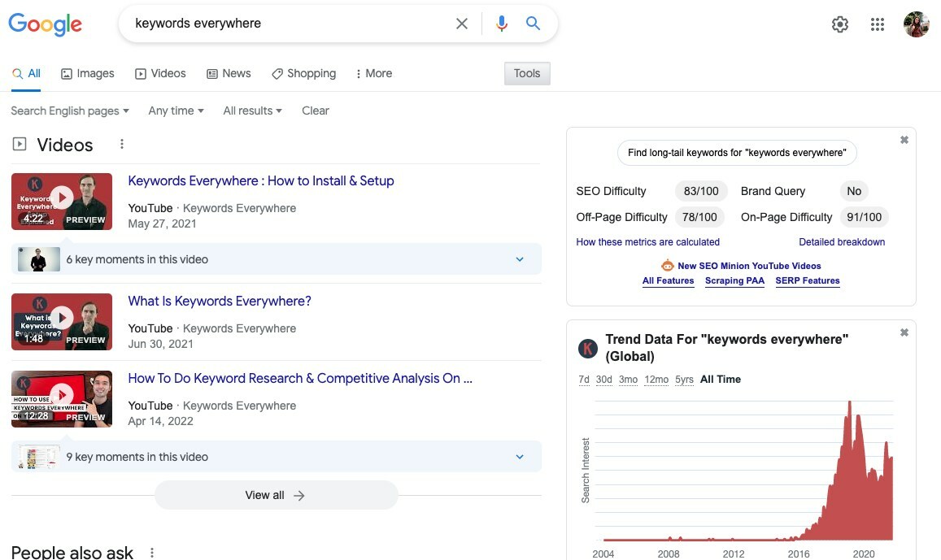Click the All Features link

668,280
